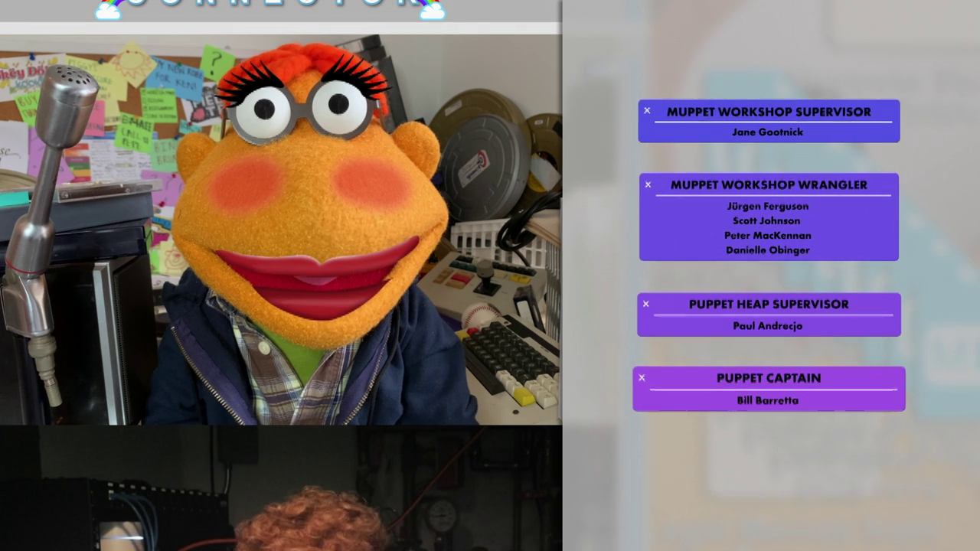Click the right rainbow cloud icon
The image size is (980, 551).
(x=431, y=9)
